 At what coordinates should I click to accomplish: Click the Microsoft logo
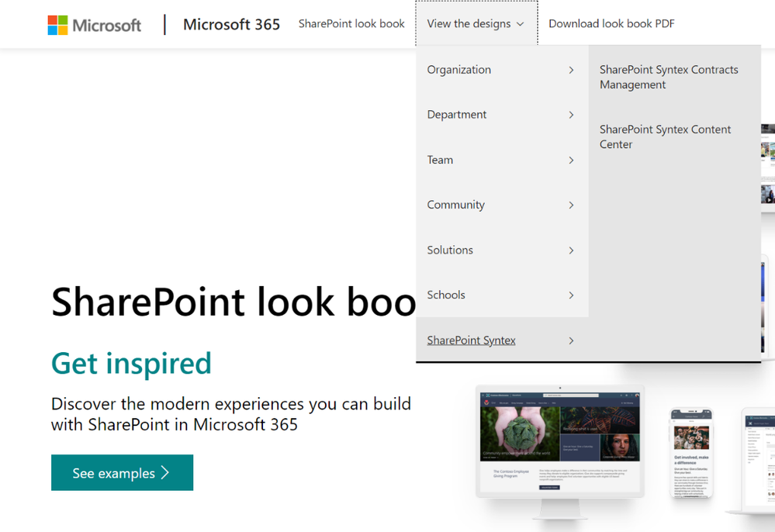(x=95, y=25)
